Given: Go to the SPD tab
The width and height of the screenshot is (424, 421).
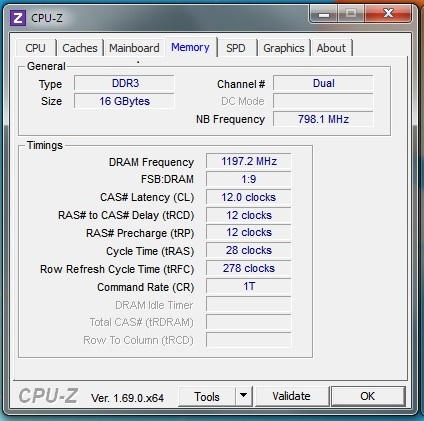Looking at the screenshot, I should point(236,48).
